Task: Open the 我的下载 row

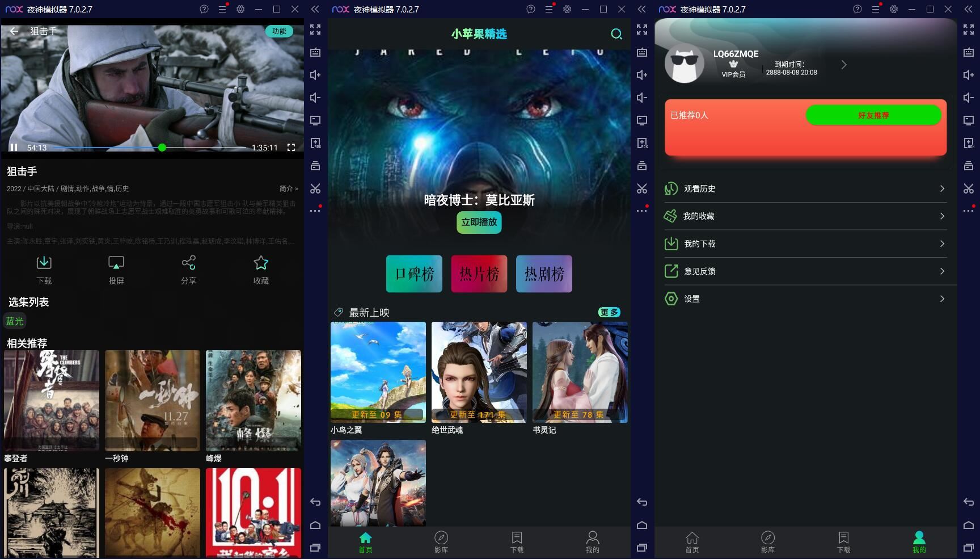Action: pyautogui.click(x=806, y=243)
